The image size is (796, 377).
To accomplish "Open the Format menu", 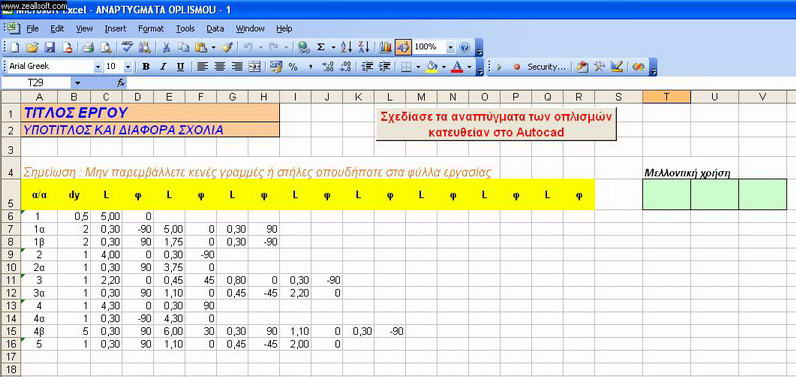I will 151,29.
